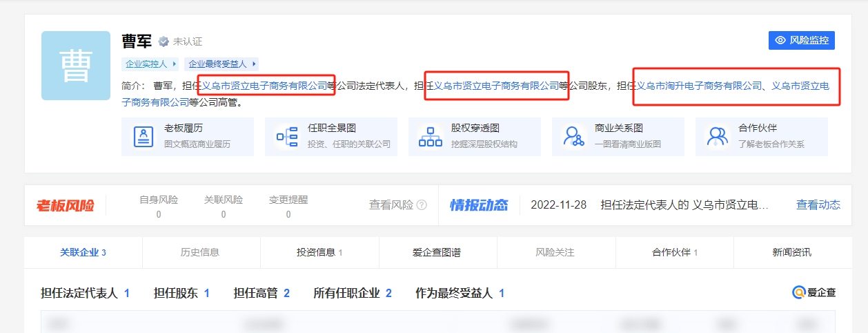Switch to the 投资信息 tab

click(x=319, y=252)
